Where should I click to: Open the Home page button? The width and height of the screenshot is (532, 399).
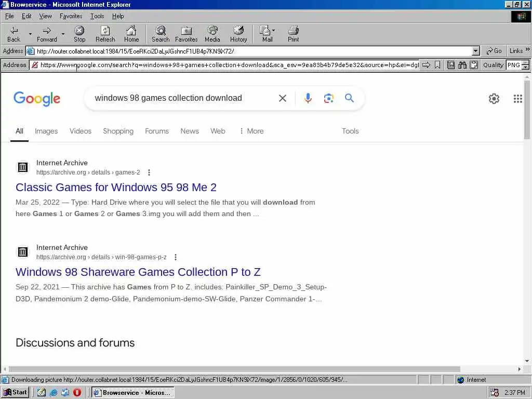[131, 34]
